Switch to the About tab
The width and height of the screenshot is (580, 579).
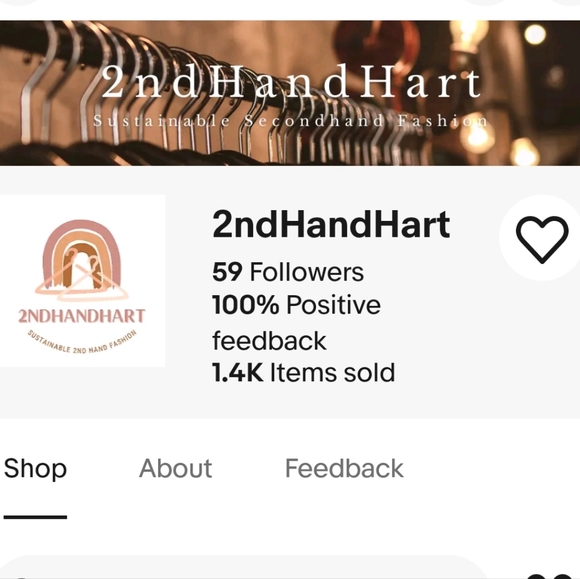[x=175, y=468]
